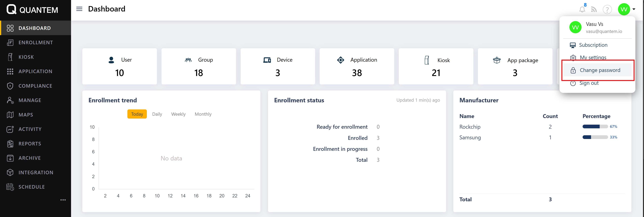Select the Today trend filter
Viewport: 644px width, 217px height.
tap(137, 114)
